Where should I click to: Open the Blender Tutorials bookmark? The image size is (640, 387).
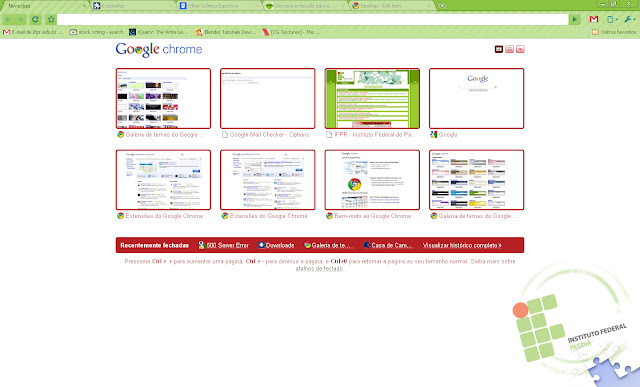pos(226,32)
